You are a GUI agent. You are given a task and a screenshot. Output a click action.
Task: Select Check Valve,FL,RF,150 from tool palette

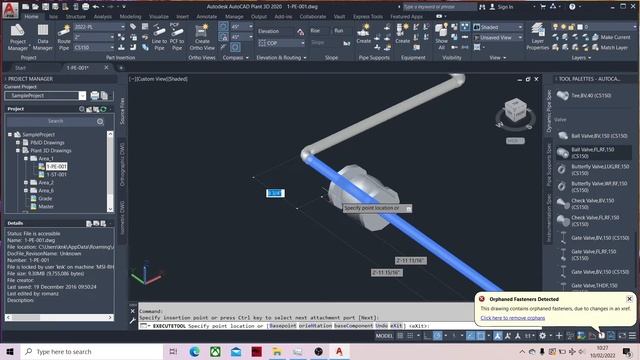[x=594, y=221]
